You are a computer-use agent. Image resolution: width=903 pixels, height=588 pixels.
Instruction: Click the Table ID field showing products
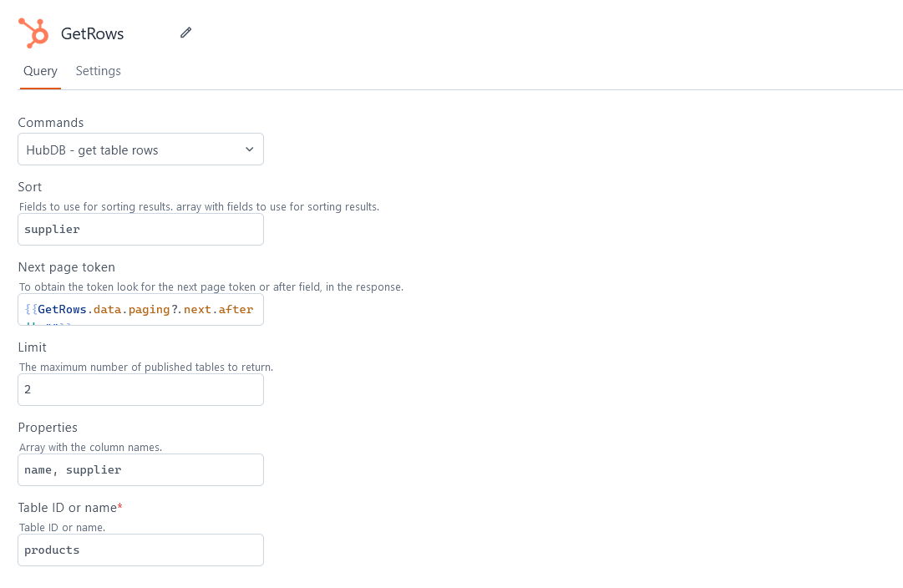point(140,550)
